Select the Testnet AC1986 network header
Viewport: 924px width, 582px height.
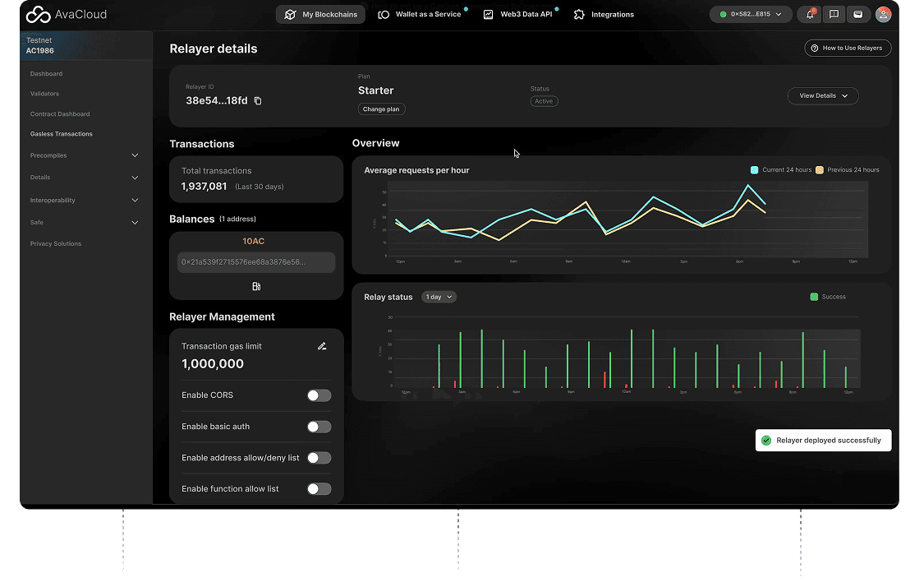[x=86, y=45]
